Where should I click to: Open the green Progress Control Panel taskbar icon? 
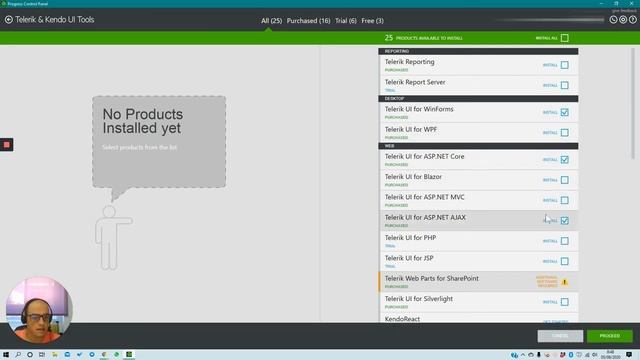(129, 355)
